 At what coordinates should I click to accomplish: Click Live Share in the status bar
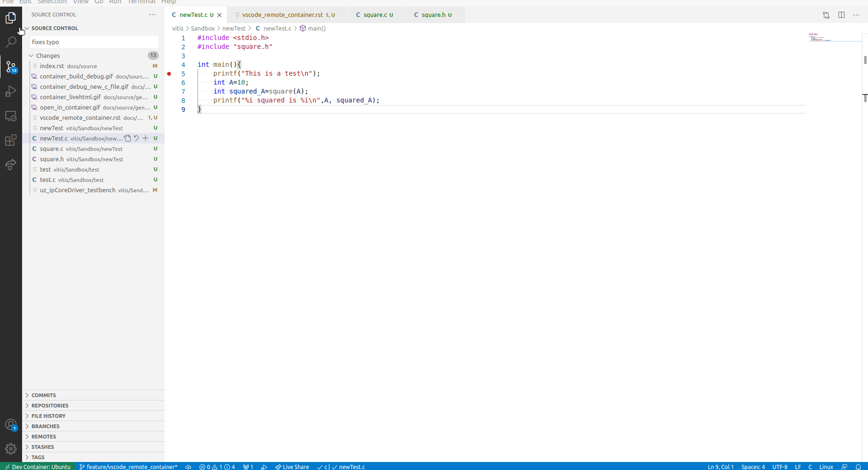pos(292,467)
